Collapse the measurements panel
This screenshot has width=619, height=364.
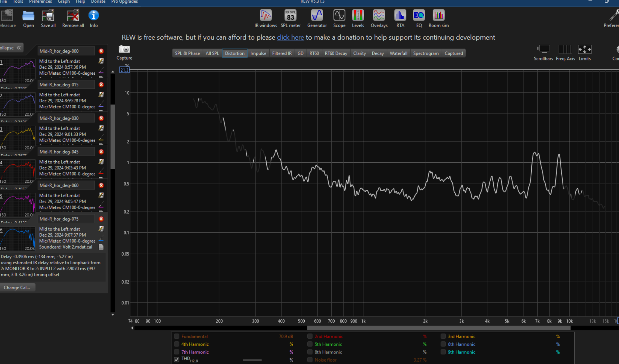point(11,48)
